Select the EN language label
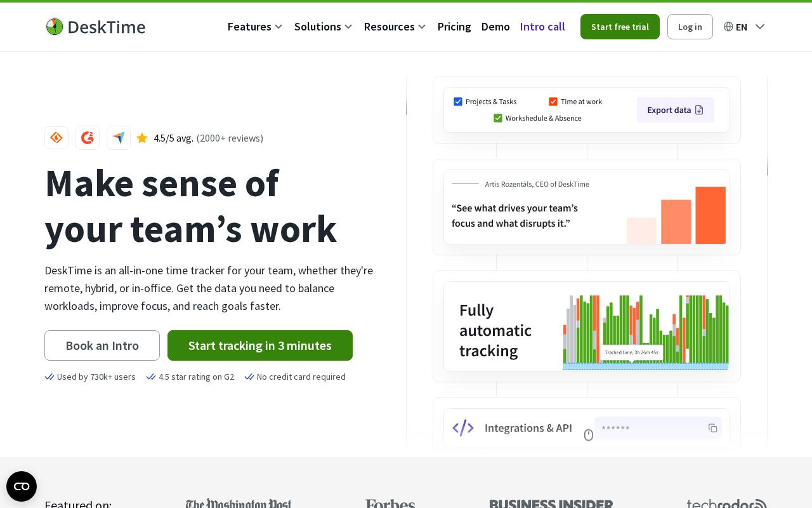The width and height of the screenshot is (812, 508). click(742, 27)
